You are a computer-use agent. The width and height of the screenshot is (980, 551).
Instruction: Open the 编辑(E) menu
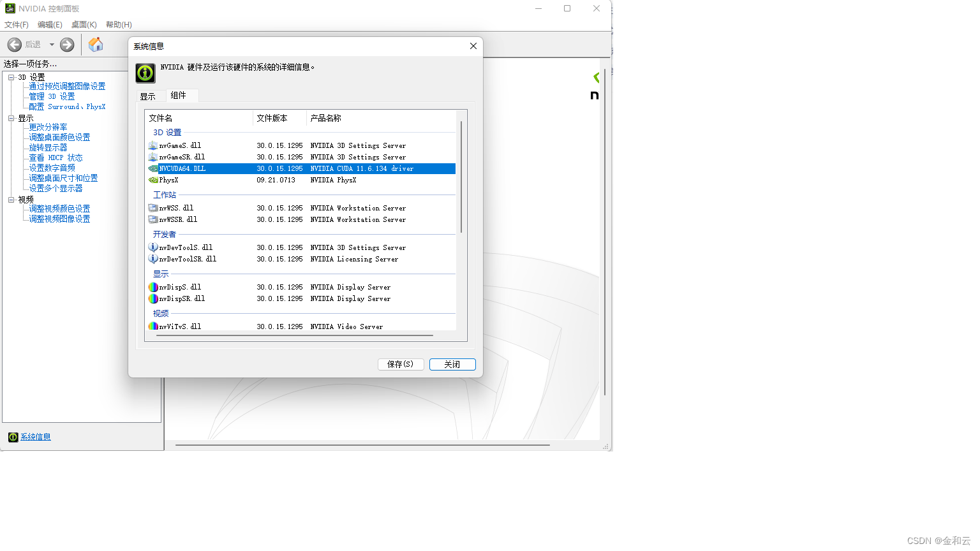pos(50,25)
